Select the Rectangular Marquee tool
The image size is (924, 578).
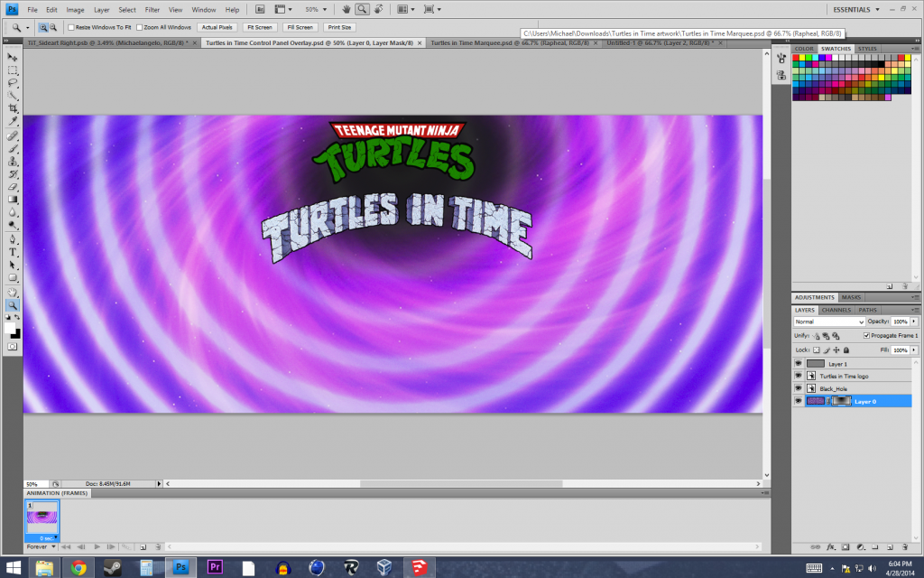[13, 70]
